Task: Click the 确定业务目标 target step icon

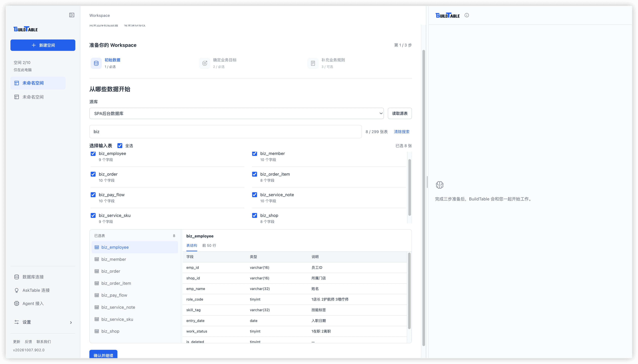Action: point(205,63)
